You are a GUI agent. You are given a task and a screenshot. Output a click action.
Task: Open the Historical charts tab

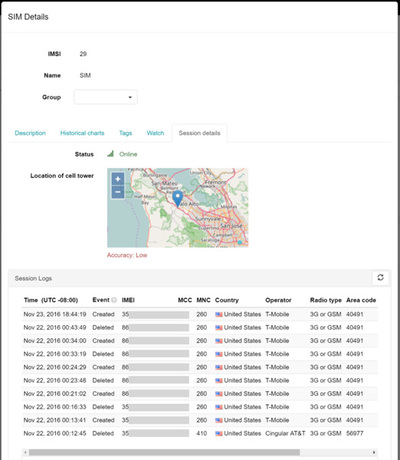click(82, 133)
